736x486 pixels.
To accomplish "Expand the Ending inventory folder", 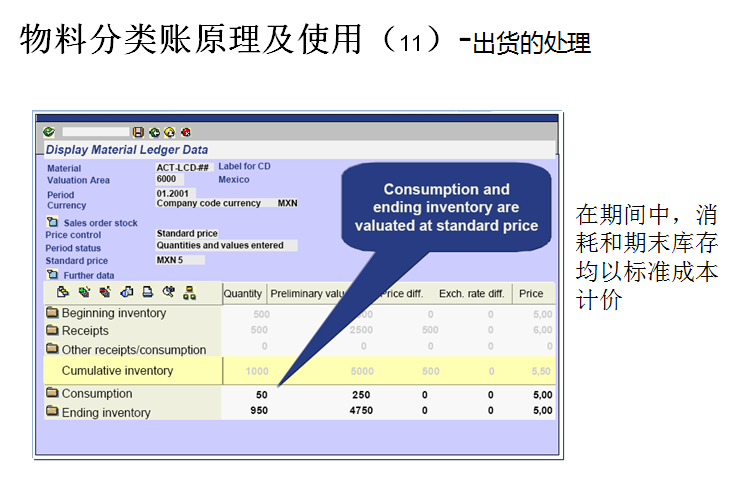I will 52,412.
